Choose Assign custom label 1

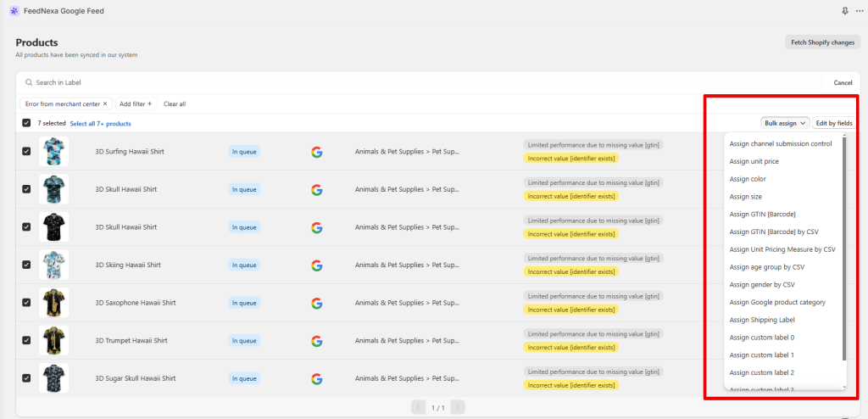[x=762, y=355]
